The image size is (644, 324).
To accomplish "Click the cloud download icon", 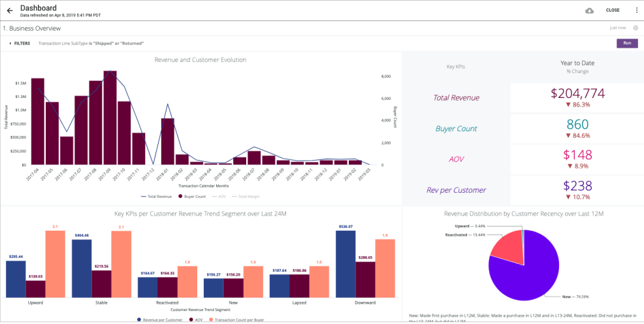I will click(589, 10).
